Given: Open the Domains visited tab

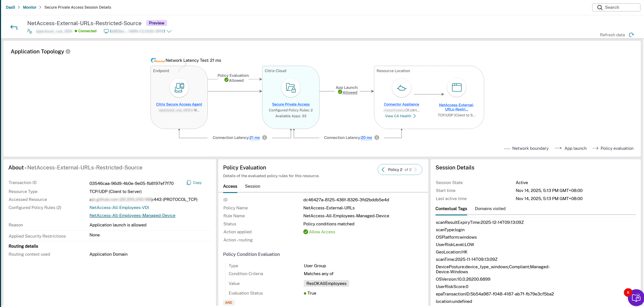Looking at the screenshot, I should [x=490, y=209].
